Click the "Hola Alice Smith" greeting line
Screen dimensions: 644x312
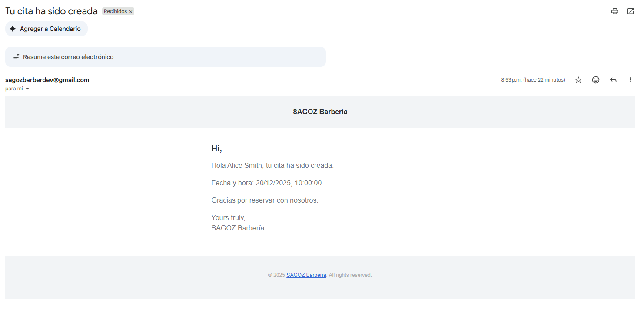pyautogui.click(x=272, y=166)
